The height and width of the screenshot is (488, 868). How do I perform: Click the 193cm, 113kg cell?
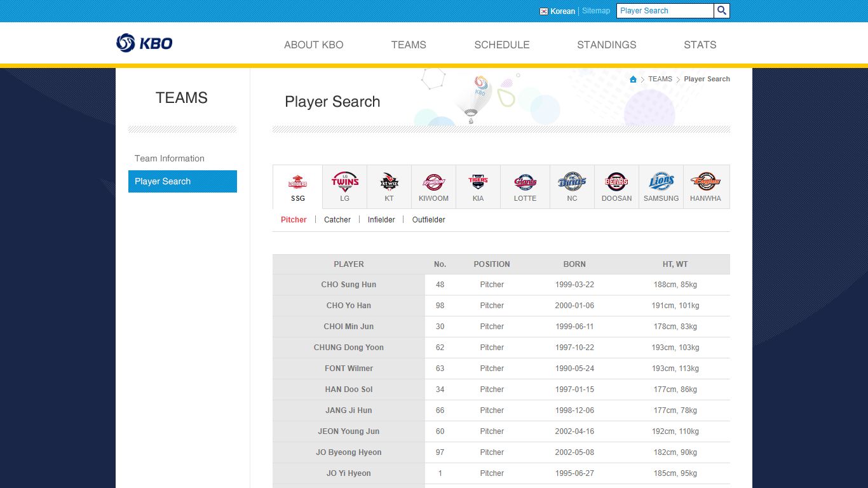(x=675, y=369)
